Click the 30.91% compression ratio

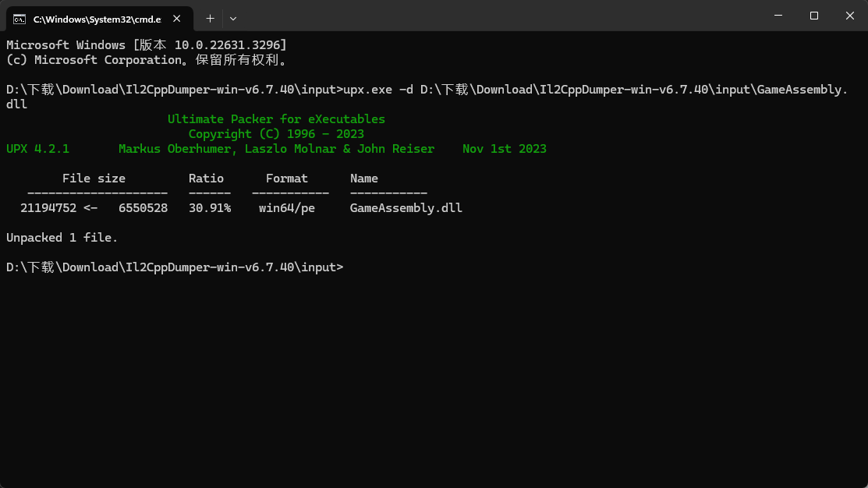(x=209, y=207)
